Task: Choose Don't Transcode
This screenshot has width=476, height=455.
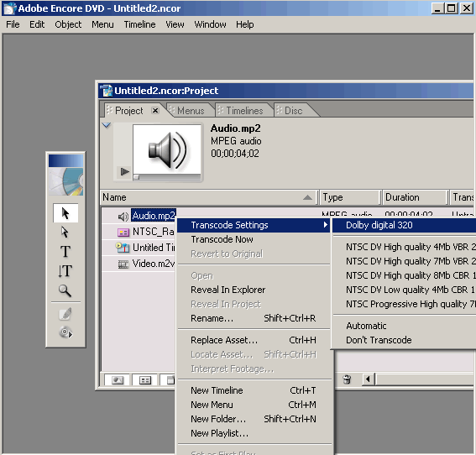Action: point(405,340)
